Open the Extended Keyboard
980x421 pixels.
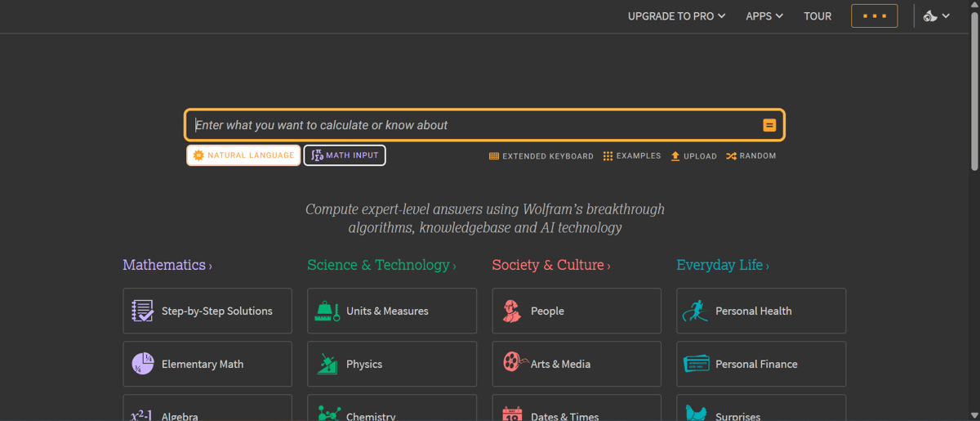(x=541, y=156)
